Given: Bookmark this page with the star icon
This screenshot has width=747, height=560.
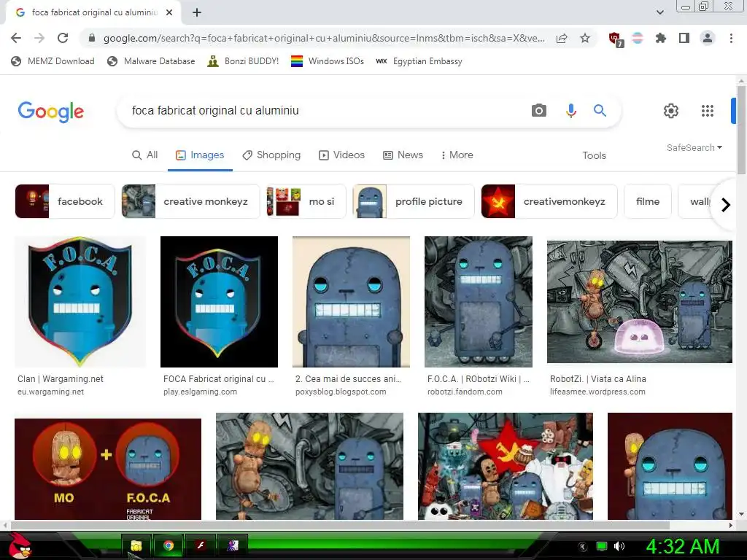Looking at the screenshot, I should pyautogui.click(x=585, y=38).
